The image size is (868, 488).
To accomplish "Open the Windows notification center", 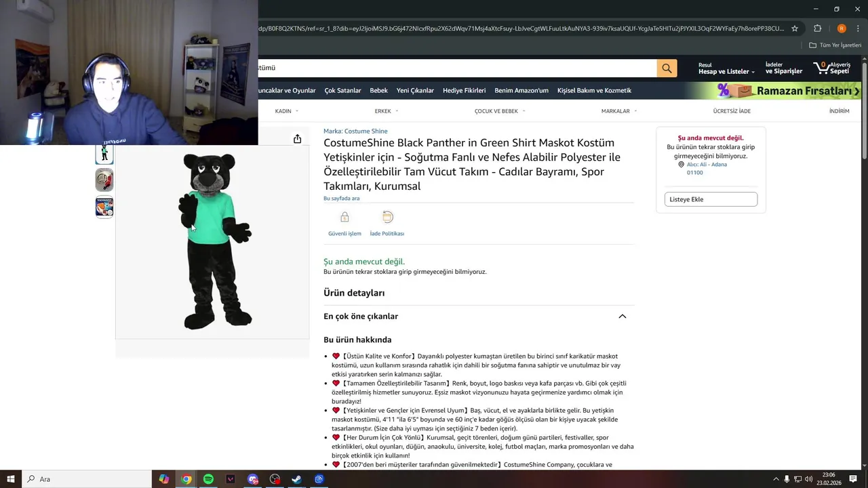I will click(853, 479).
